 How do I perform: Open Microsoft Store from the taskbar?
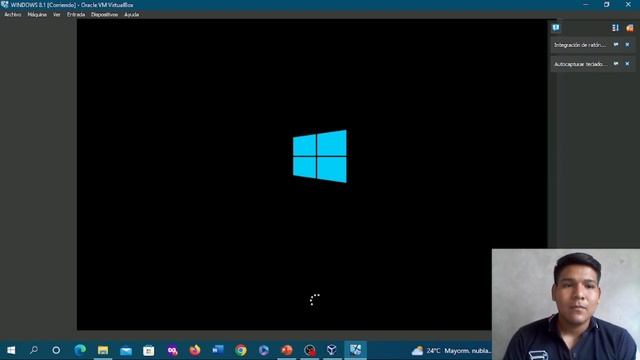coord(149,350)
